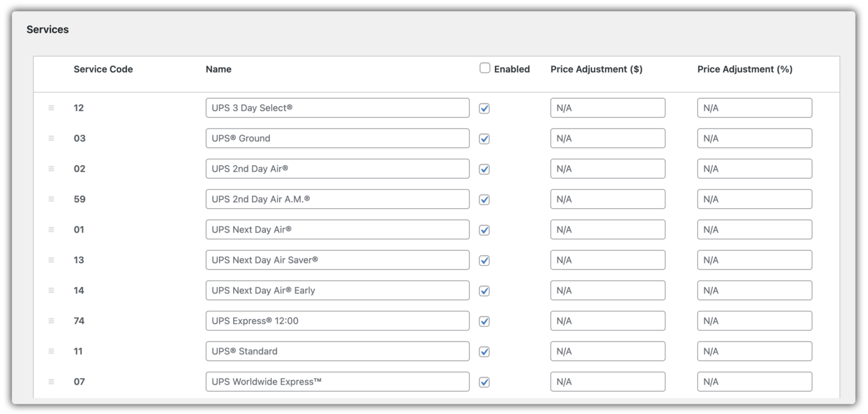Image resolution: width=868 pixels, height=414 pixels.
Task: Select the reorder handle for service code 14
Action: [51, 290]
